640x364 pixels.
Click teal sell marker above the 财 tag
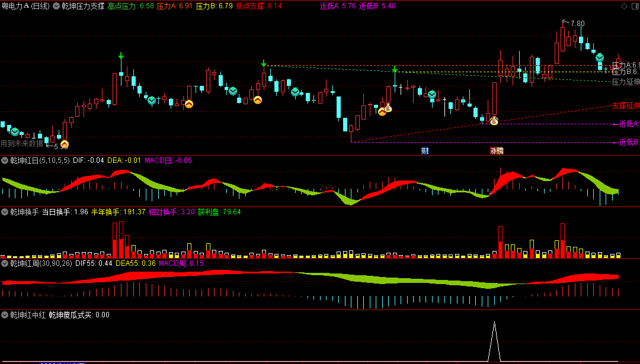pyautogui.click(x=432, y=95)
